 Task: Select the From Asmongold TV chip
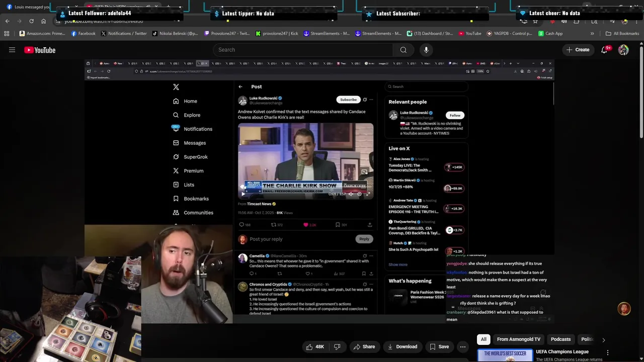(x=519, y=339)
